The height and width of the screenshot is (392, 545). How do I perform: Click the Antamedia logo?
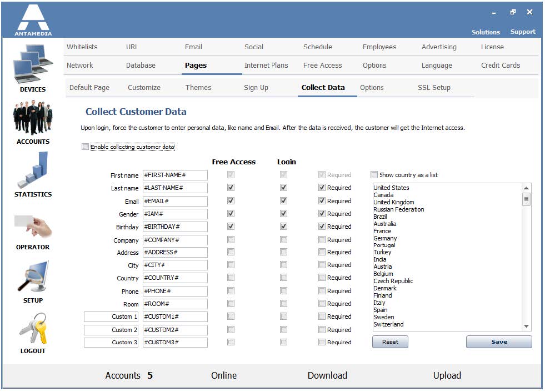point(33,20)
